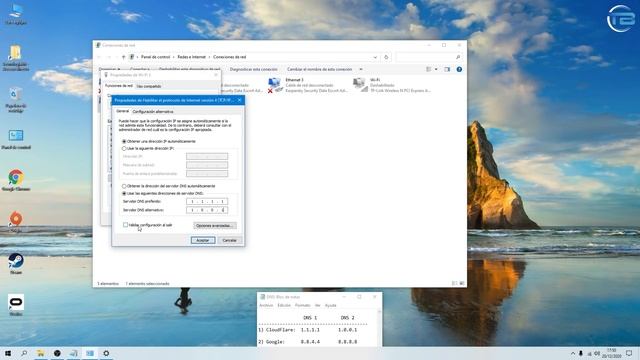Viewport: 640px width, 360px height.
Task: Open Panel de control desktop shortcut
Action: (x=16, y=139)
